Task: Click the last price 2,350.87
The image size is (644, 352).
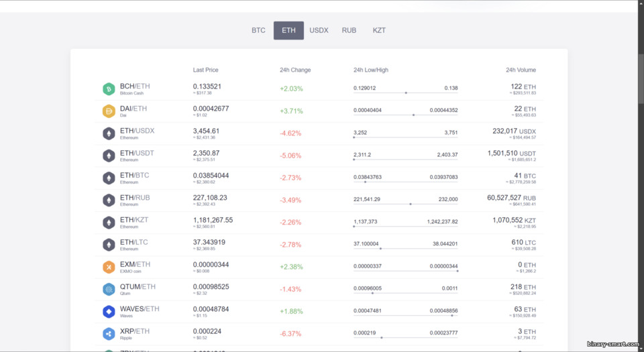Action: 206,153
